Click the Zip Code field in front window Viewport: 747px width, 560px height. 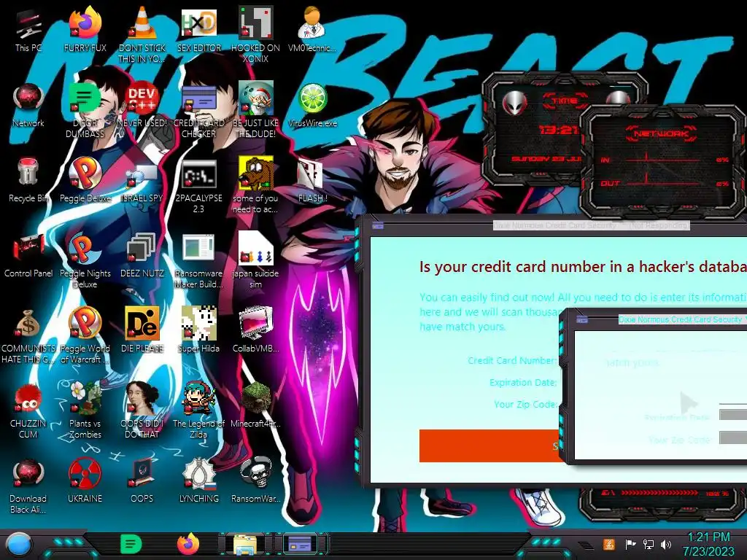[x=732, y=437]
